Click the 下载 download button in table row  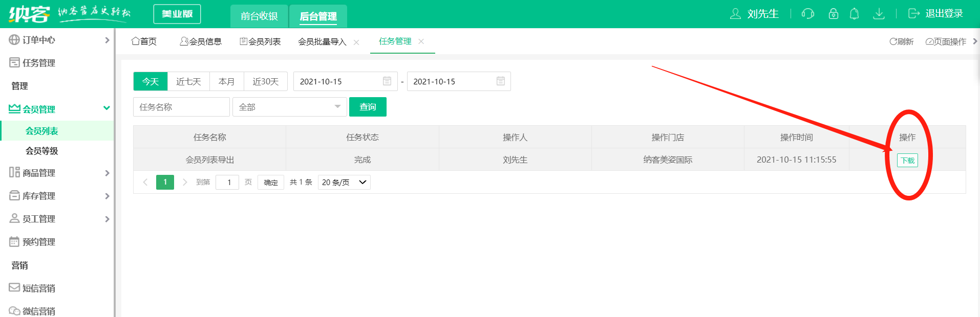click(x=907, y=160)
